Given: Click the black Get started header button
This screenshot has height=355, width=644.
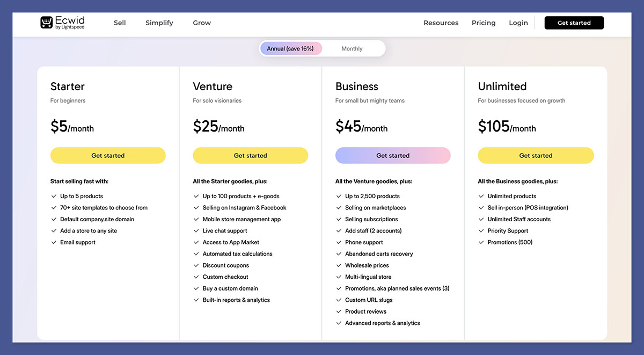Looking at the screenshot, I should point(574,23).
